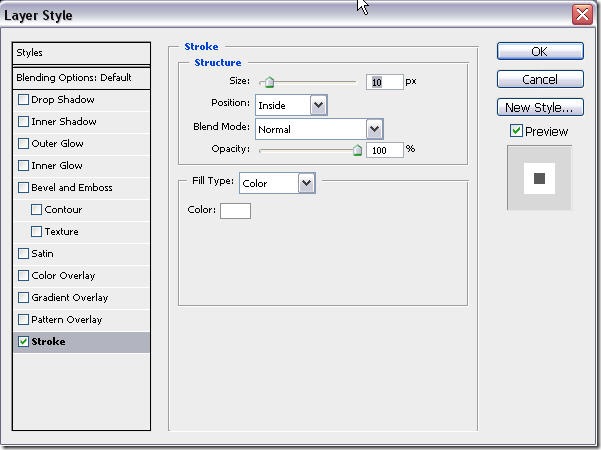
Task: Check the Contour sub-option box
Action: (37, 210)
